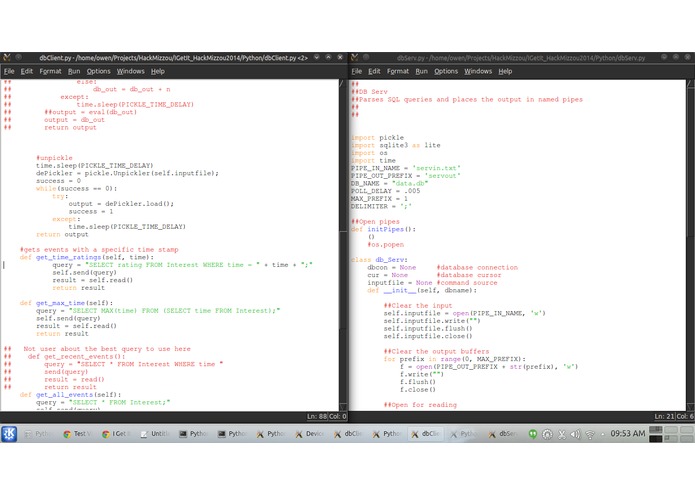Image resolution: width=695 pixels, height=494 pixels.
Task: Click the PIPE_IN_NAME = 'servin.txt' line
Action: click(x=406, y=168)
